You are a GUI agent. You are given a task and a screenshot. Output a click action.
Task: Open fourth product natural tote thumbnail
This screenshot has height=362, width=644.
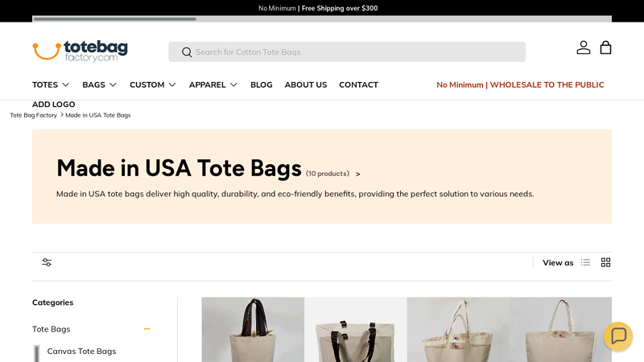(x=560, y=330)
